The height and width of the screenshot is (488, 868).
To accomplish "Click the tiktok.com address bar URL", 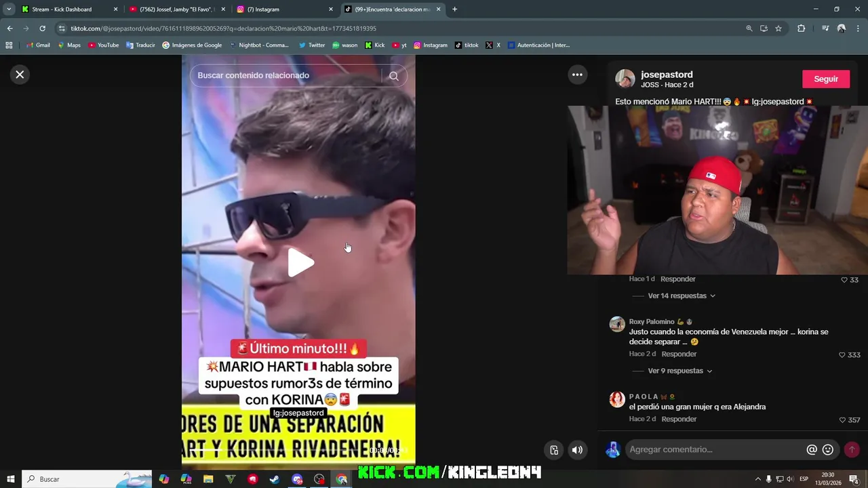I will pos(224,28).
